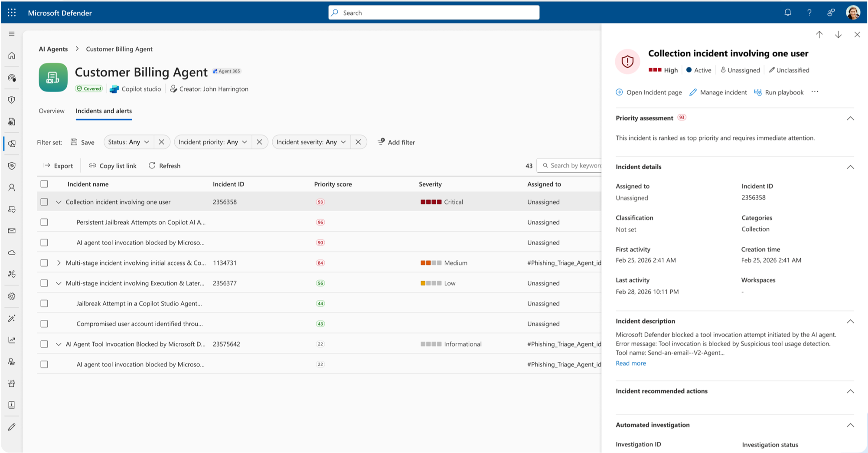Open the device with shield icon in sidebar

click(12, 209)
